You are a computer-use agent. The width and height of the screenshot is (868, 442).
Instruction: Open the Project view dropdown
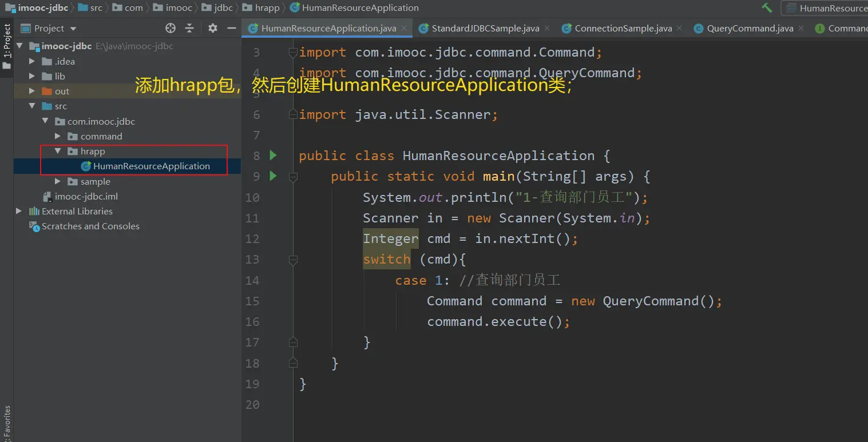[73, 29]
